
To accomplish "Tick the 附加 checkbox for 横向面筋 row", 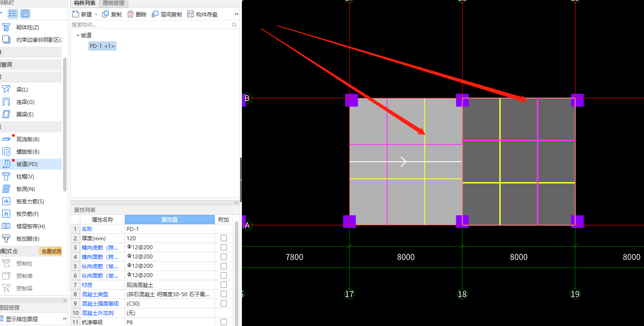I will pyautogui.click(x=224, y=257).
